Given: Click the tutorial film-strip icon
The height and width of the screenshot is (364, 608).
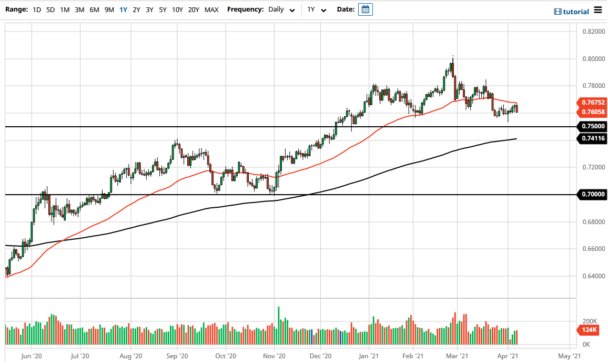Looking at the screenshot, I should 557,11.
